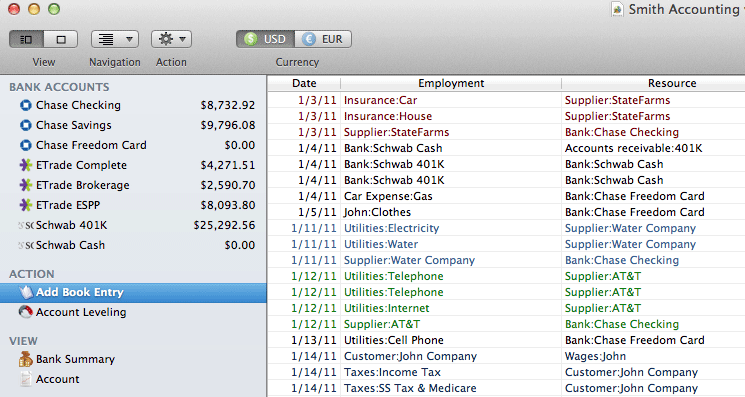Click the Smith Accounting window title
Image resolution: width=745 pixels, height=397 pixels.
[684, 9]
